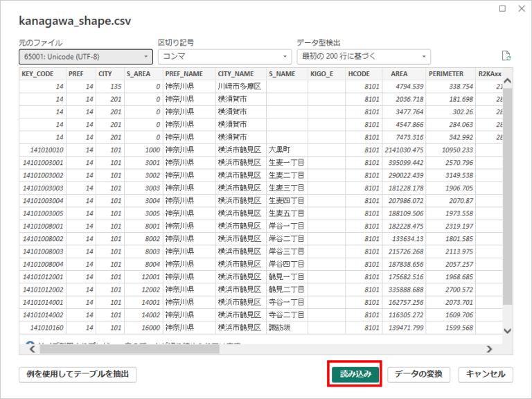Click the KEY_CODE cell 14101003001
The image size is (532, 399).
pos(43,163)
